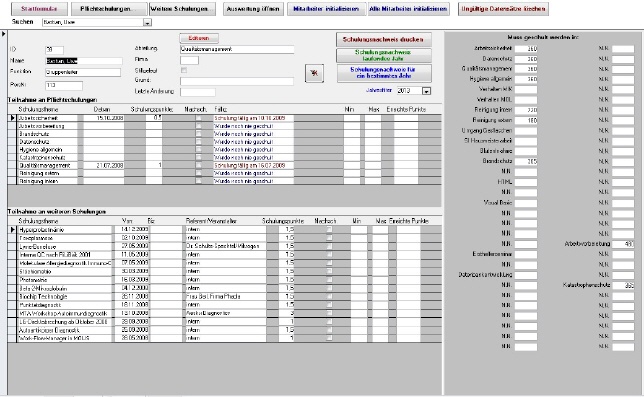Click the Punktatdiagnostik topic cell
This screenshot has width=644, height=397.
click(x=65, y=305)
